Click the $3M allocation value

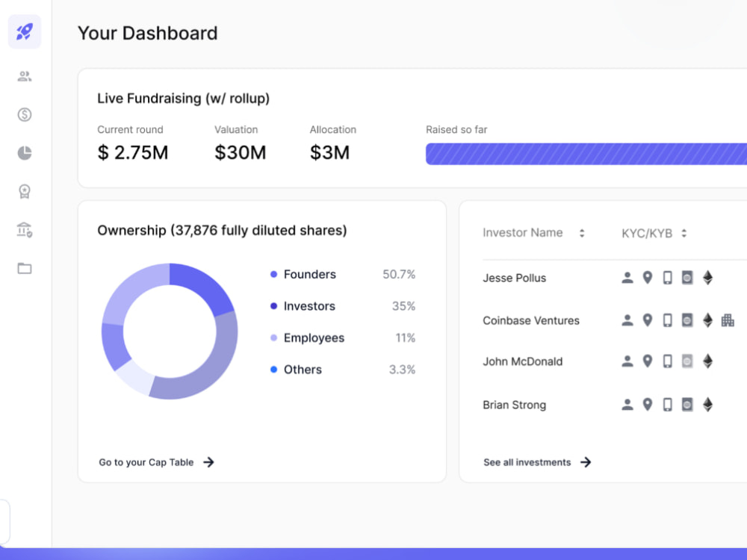329,152
